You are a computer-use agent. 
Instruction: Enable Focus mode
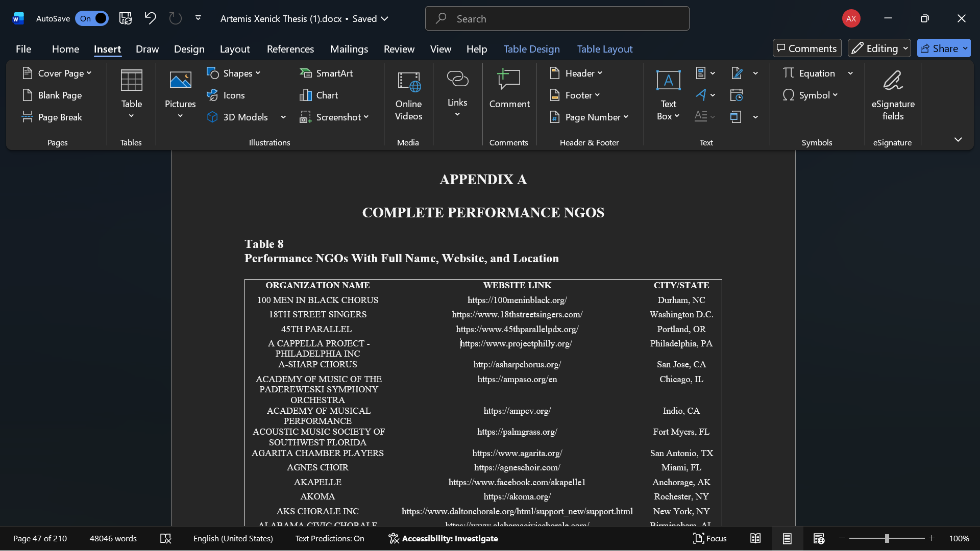[709, 539]
